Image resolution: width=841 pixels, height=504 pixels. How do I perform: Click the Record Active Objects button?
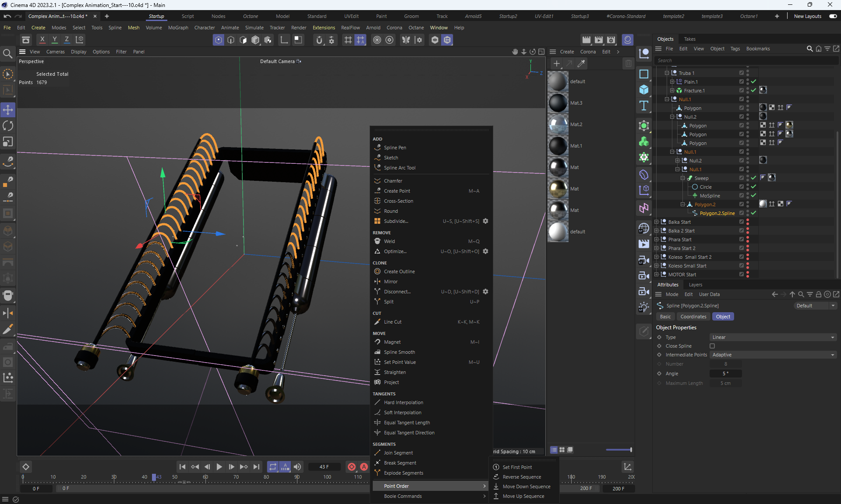click(351, 467)
